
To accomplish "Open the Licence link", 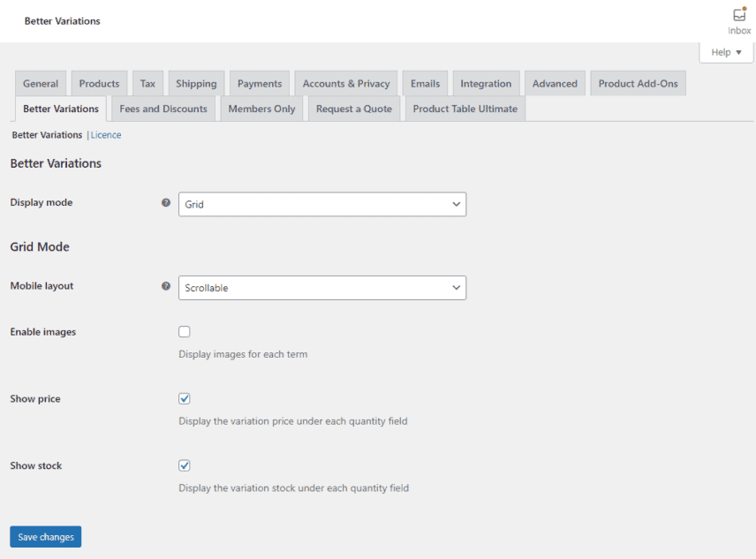I will (105, 134).
